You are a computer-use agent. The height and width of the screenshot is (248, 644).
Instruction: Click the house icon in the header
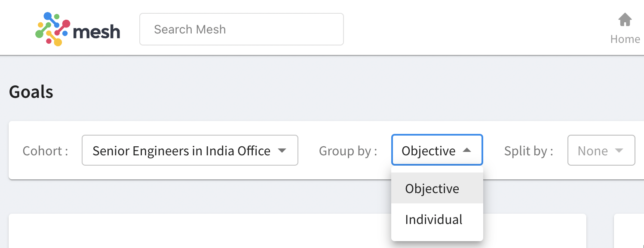pos(625,20)
